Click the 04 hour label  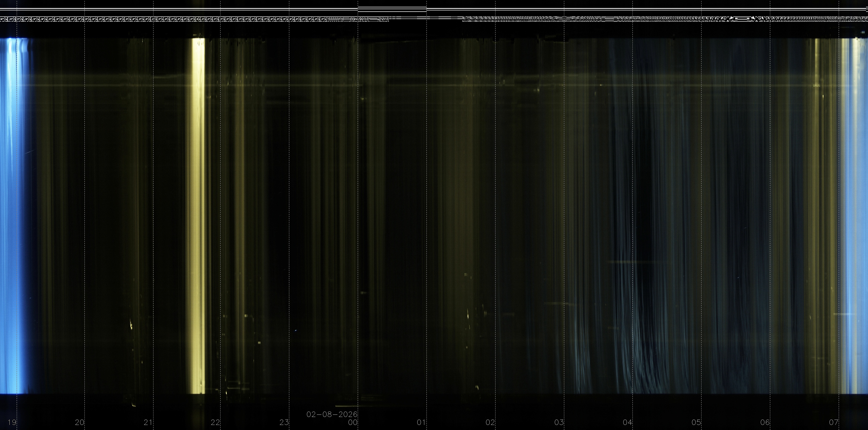pos(627,422)
